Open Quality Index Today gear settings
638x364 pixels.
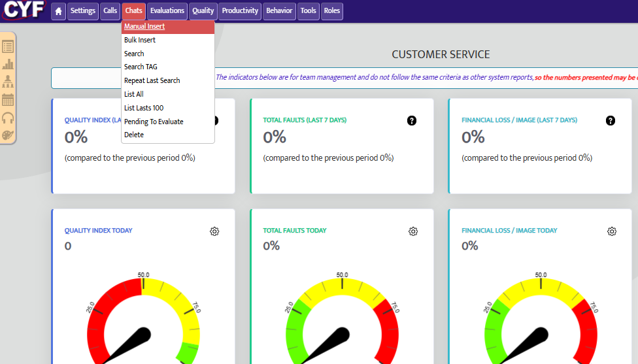click(x=214, y=231)
